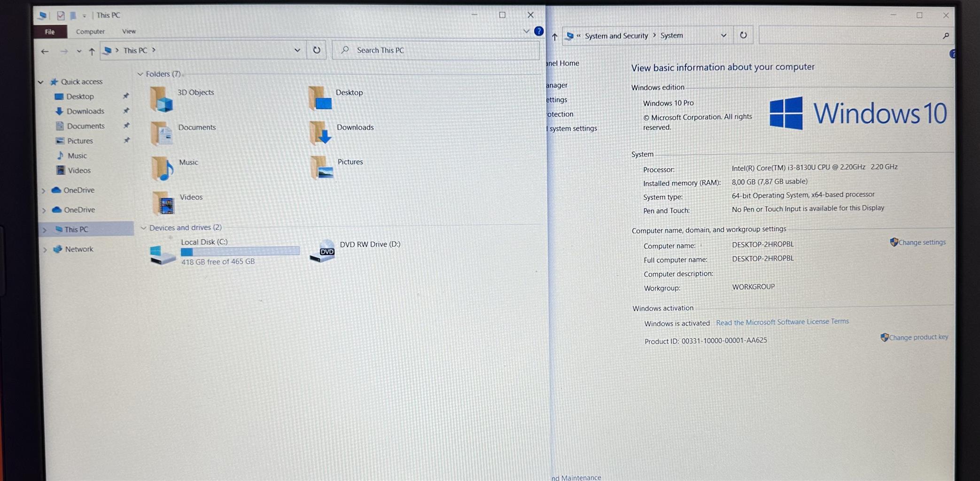The width and height of the screenshot is (980, 481).
Task: Click the Local Disk (C:) storage usage bar
Action: point(240,251)
